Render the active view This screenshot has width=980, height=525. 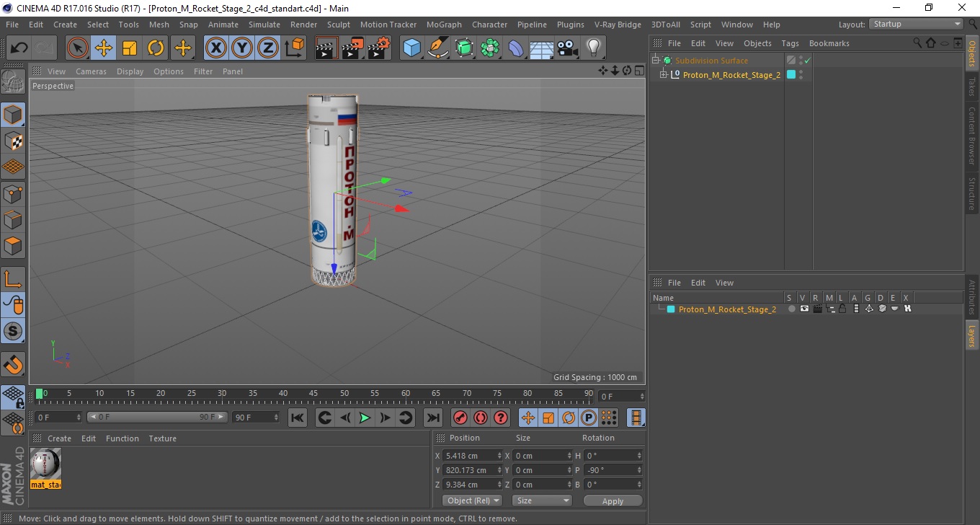pos(326,48)
